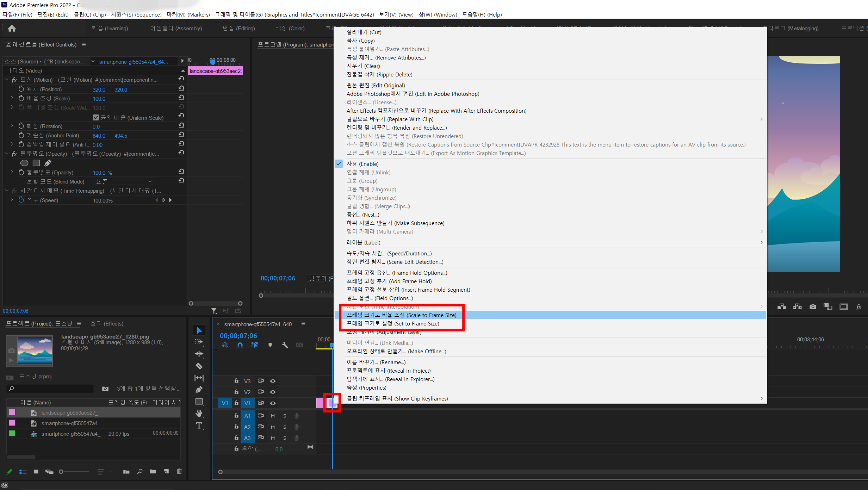The width and height of the screenshot is (868, 490).
Task: Switch project panel to list view
Action: (23, 472)
